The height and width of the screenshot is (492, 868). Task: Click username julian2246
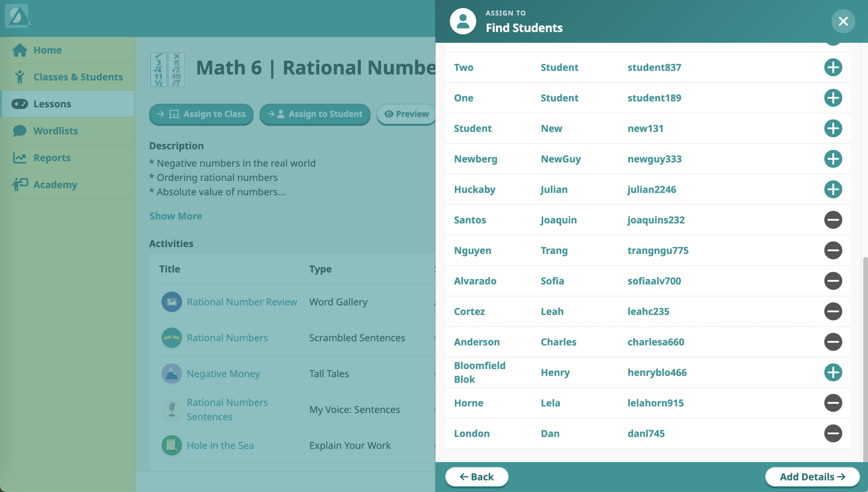coord(651,189)
